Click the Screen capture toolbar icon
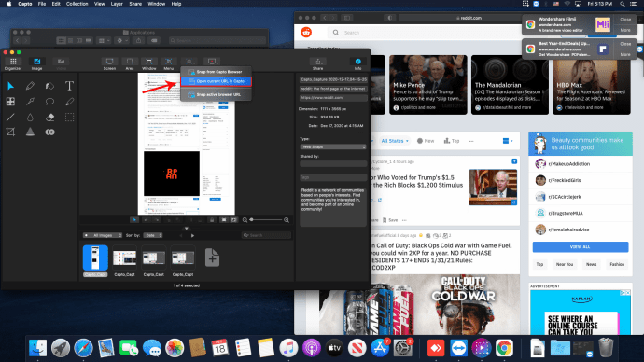The image size is (644, 362). [109, 63]
